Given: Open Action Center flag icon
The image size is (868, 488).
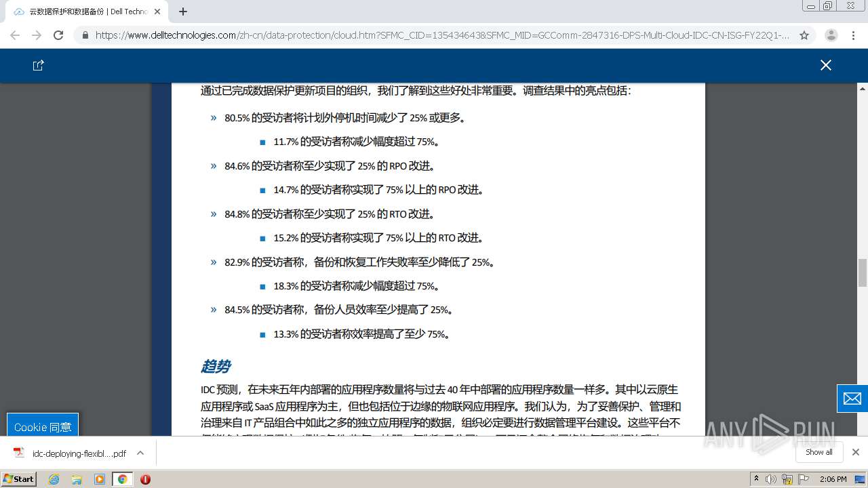Looking at the screenshot, I should (804, 479).
